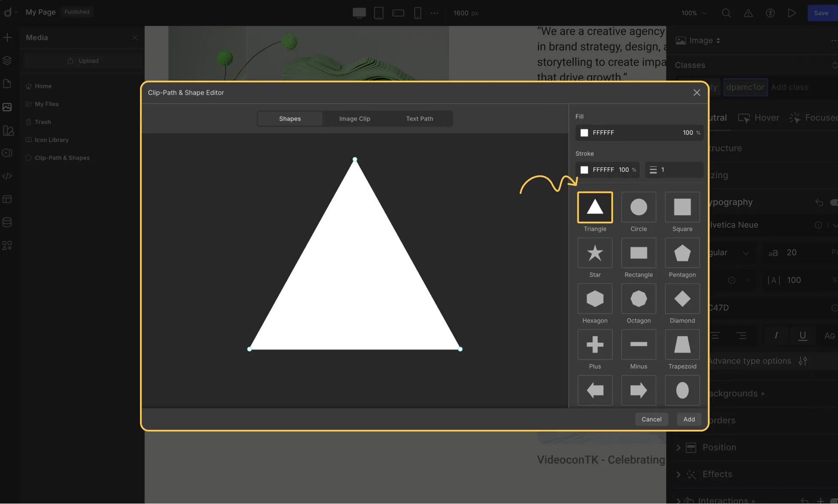Close the Clip-Path & Shape Editor dialog
The image size is (838, 504).
pyautogui.click(x=697, y=93)
